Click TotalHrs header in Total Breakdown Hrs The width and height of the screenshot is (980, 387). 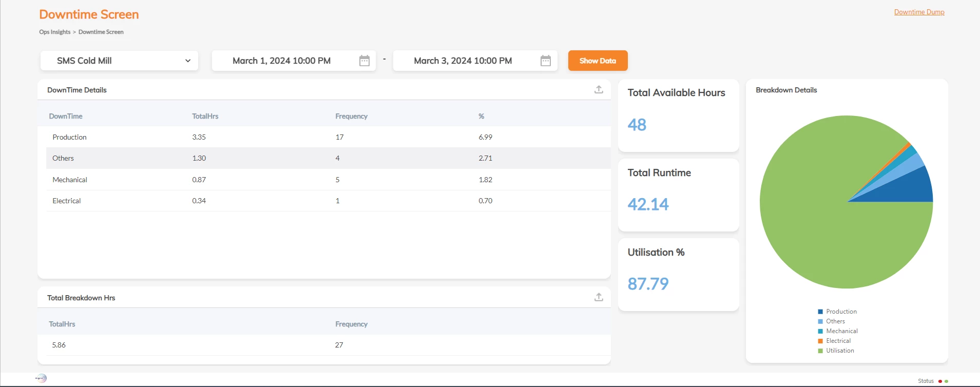pyautogui.click(x=62, y=324)
